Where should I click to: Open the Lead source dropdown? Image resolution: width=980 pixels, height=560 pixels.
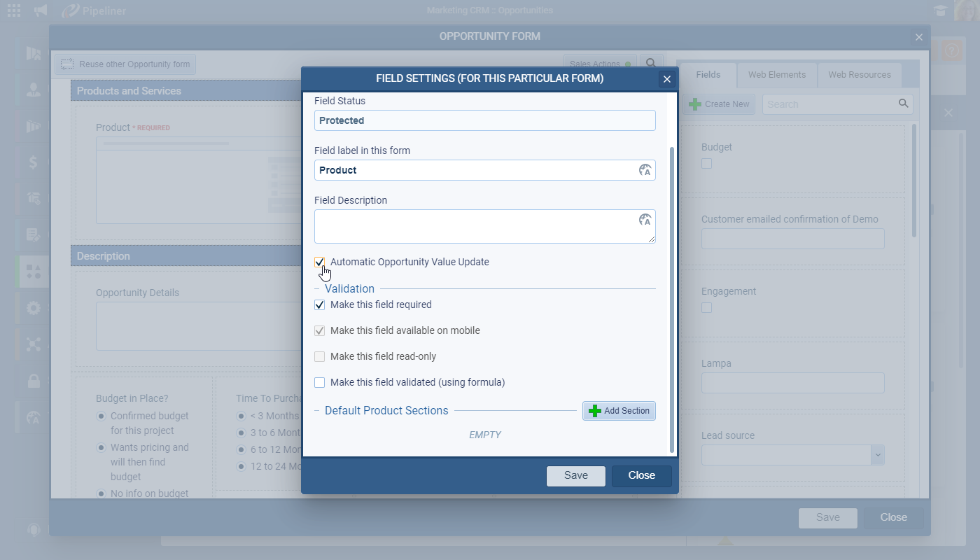[877, 455]
